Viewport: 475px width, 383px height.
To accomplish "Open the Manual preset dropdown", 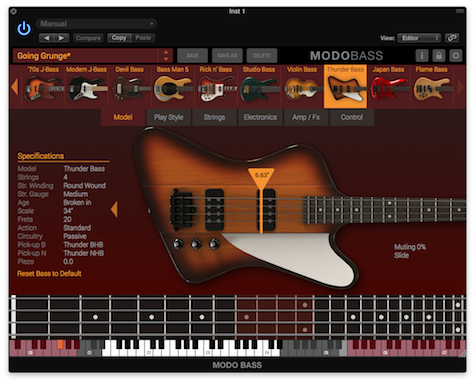I will click(96, 24).
